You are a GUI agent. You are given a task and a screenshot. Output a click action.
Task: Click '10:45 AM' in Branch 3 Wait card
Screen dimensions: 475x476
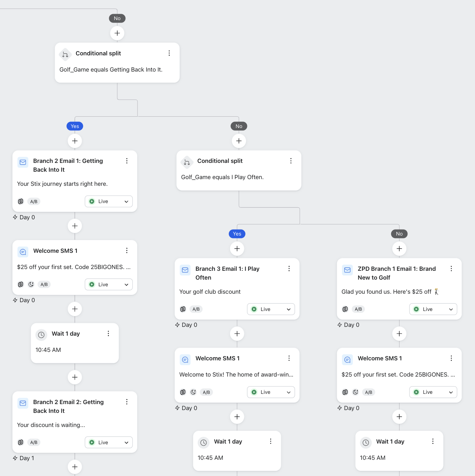coord(210,458)
